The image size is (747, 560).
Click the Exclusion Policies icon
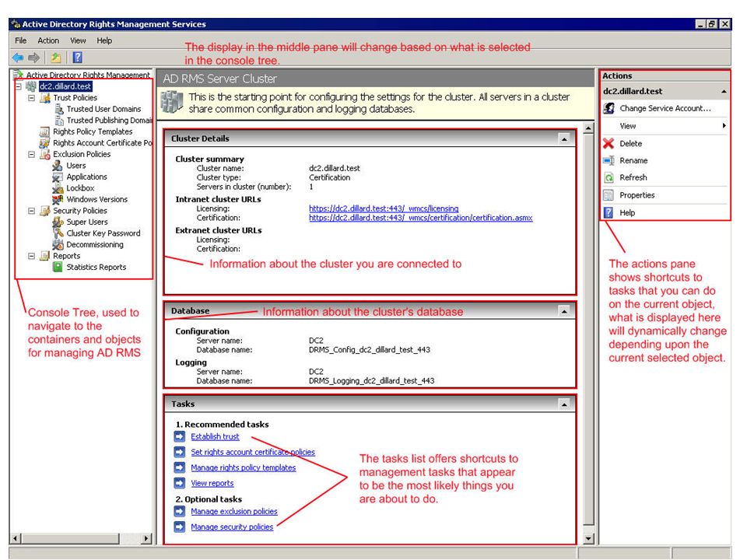coord(45,154)
